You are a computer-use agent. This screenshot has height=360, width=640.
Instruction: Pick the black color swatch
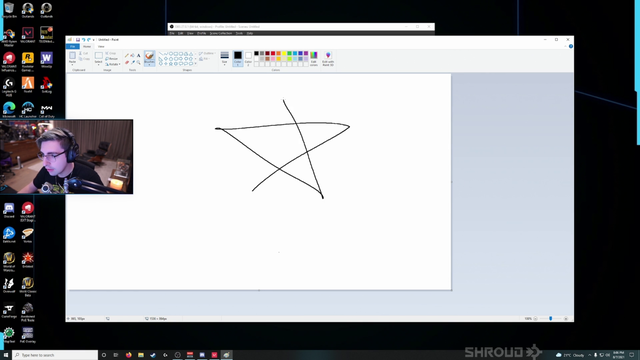(256, 53)
